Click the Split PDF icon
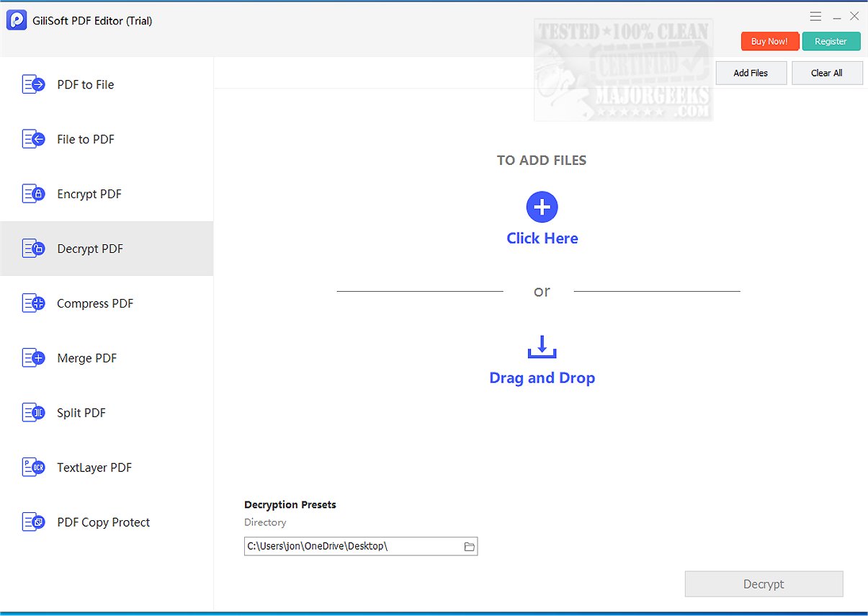The width and height of the screenshot is (868, 616). coord(34,413)
